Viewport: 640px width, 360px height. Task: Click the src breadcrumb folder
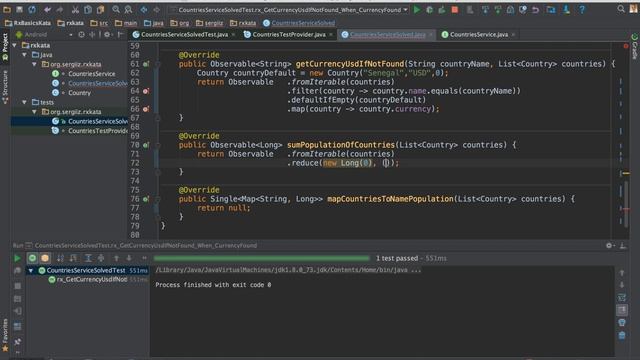tap(99, 23)
